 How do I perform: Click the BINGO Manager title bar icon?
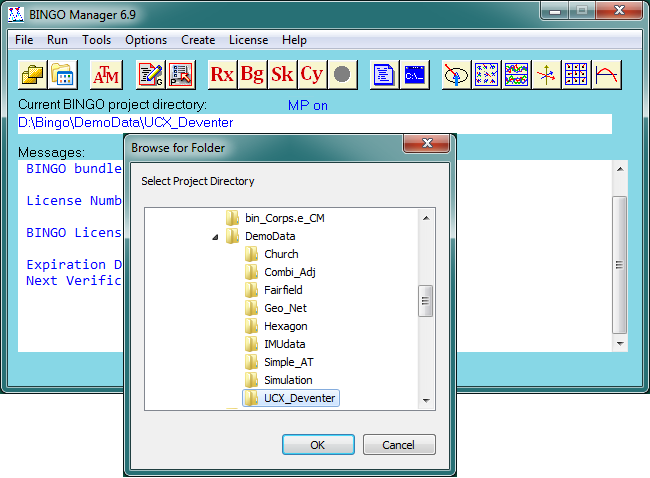(x=16, y=15)
